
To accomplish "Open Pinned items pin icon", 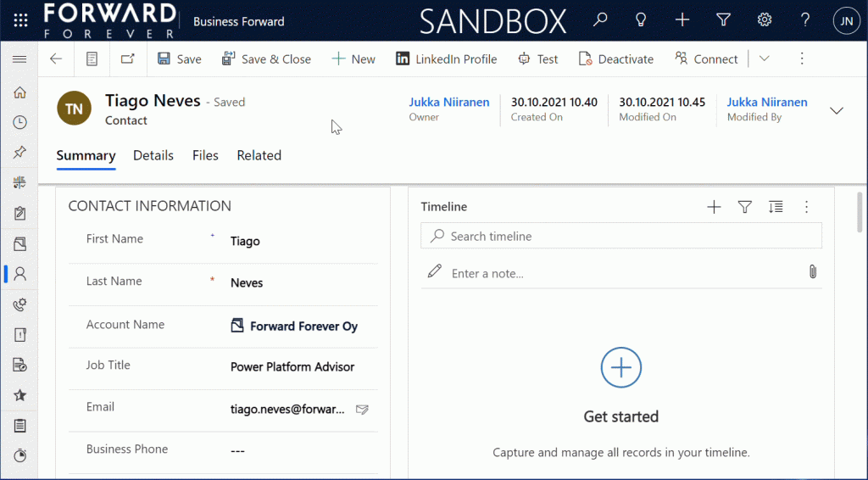I will click(x=20, y=152).
